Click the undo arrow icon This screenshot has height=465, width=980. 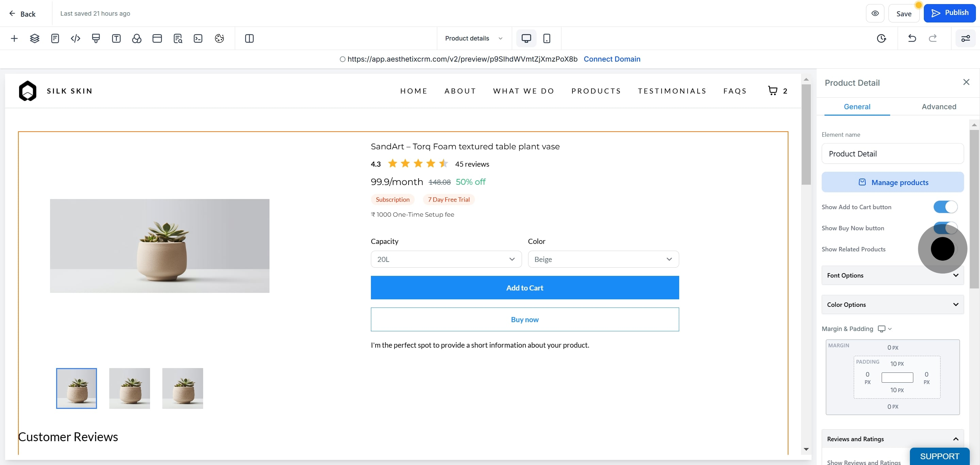[912, 38]
